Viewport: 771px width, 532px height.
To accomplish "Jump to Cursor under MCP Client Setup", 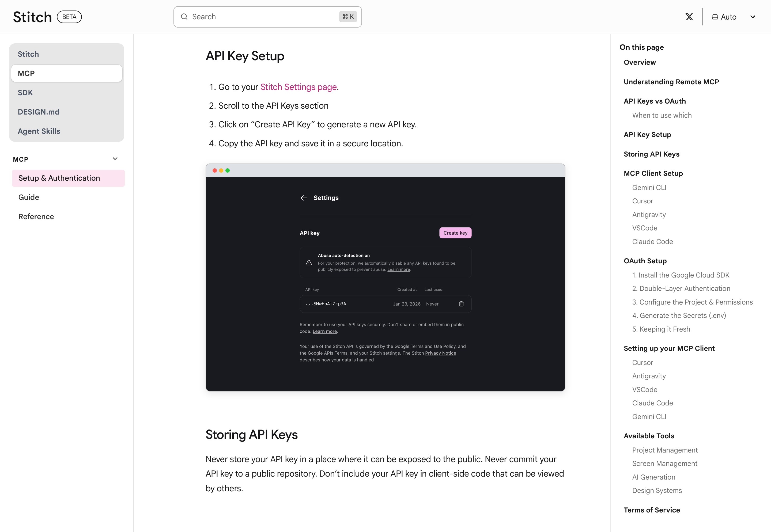I will 642,201.
